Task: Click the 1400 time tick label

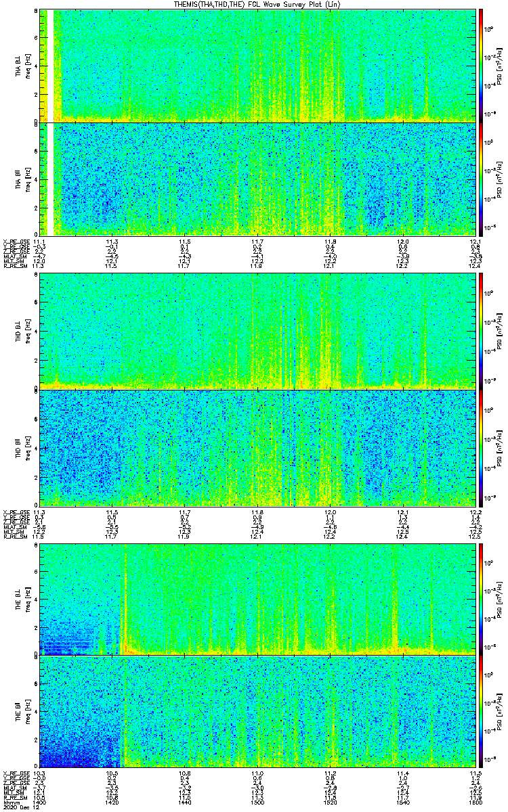Action: pyautogui.click(x=40, y=803)
